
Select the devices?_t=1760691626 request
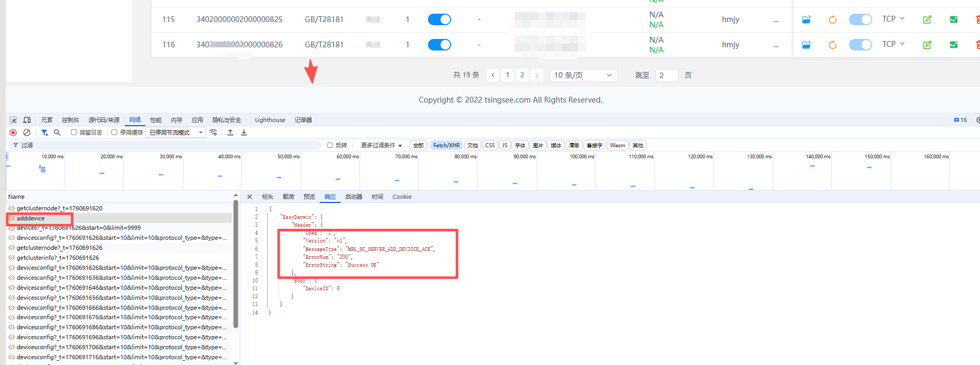[x=119, y=228]
